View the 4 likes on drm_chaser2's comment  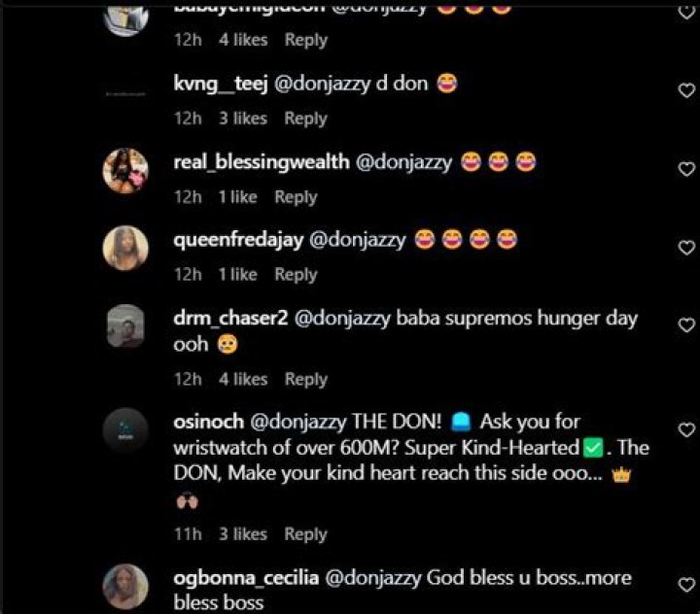pyautogui.click(x=243, y=380)
